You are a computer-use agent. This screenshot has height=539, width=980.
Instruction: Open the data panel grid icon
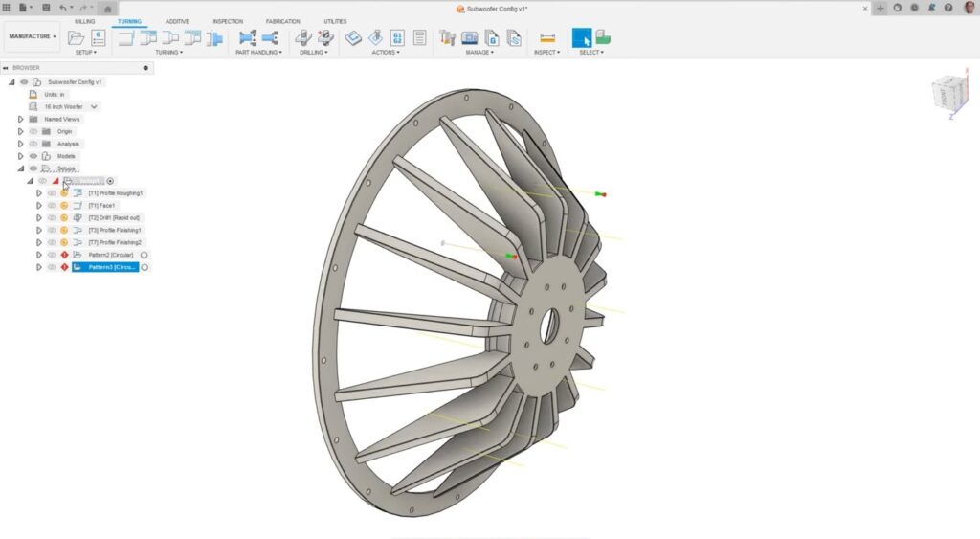7,8
